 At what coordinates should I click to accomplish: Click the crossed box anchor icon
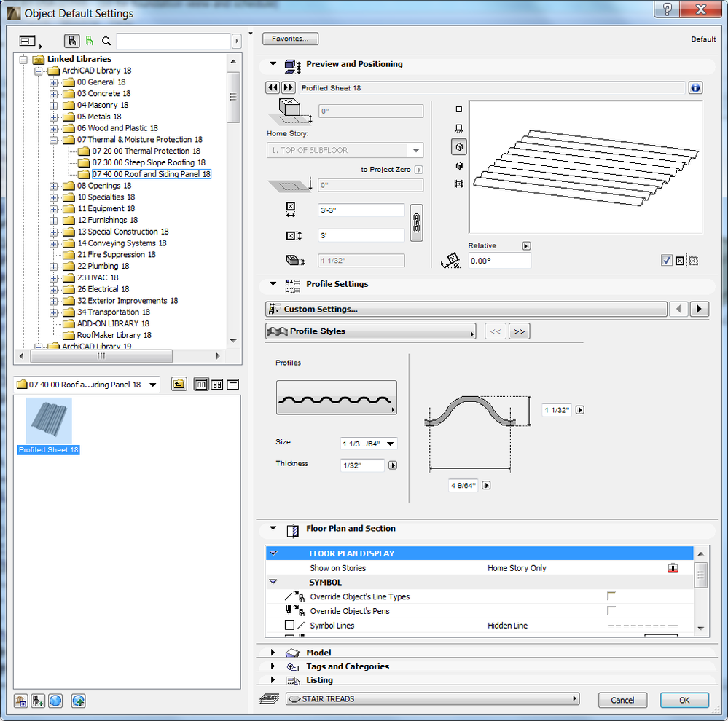tap(680, 261)
